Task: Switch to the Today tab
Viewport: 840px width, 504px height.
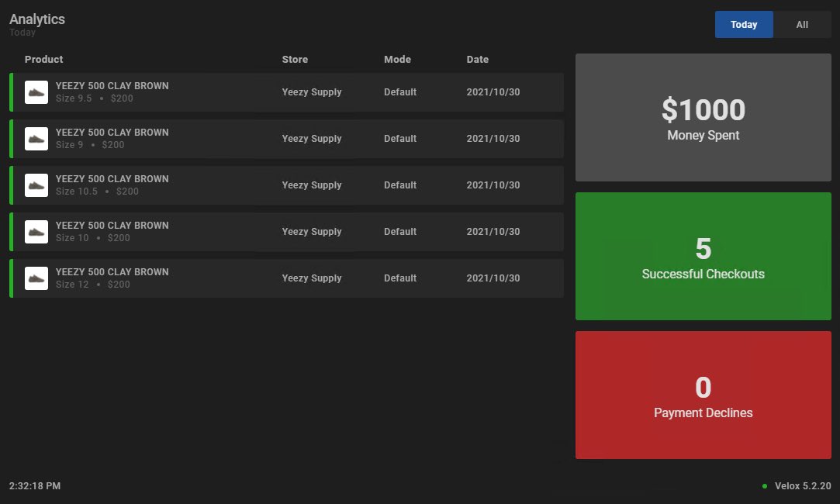Action: [x=744, y=25]
